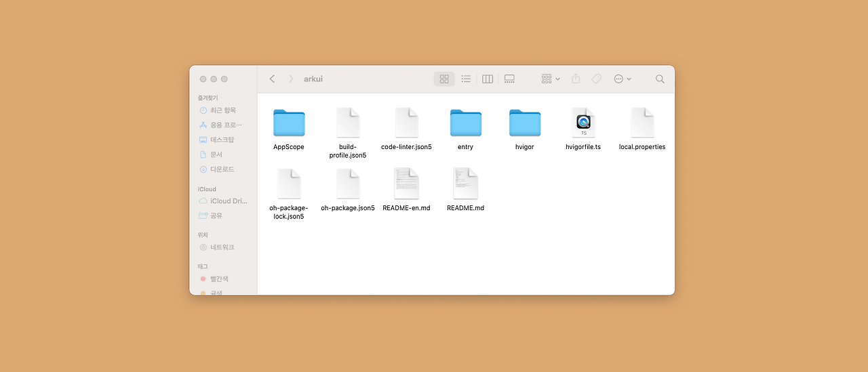The image size is (868, 372).
Task: Select the entry folder
Action: click(466, 123)
